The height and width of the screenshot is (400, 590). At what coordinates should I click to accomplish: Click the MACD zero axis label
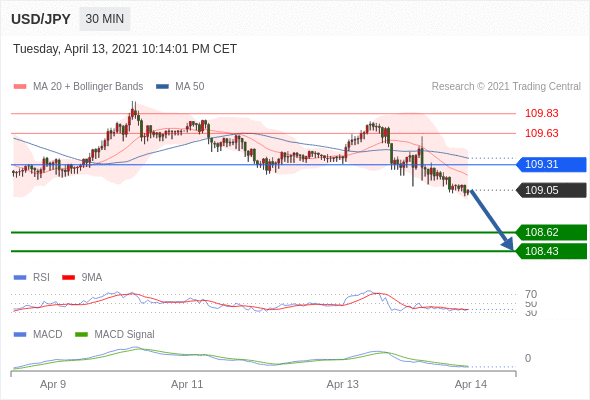(528, 358)
